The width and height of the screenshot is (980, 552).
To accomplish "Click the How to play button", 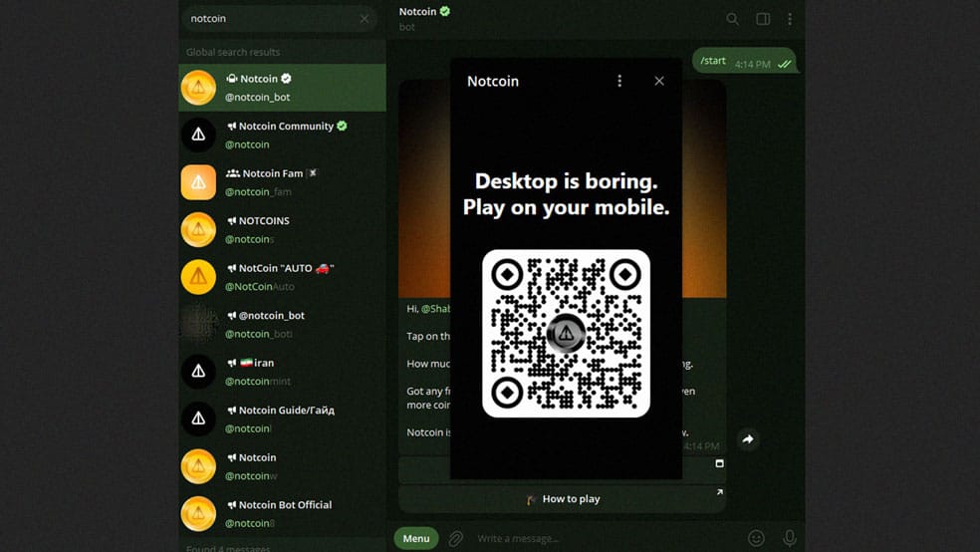I will click(562, 499).
